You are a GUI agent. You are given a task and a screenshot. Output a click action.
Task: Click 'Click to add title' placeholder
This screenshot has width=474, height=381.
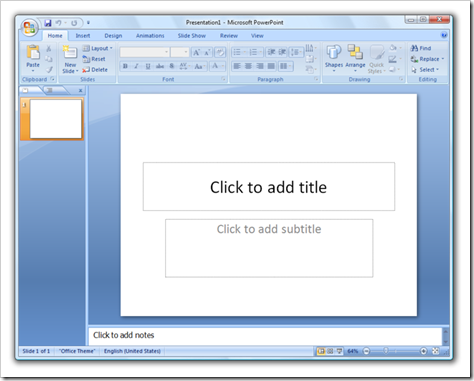pos(269,187)
